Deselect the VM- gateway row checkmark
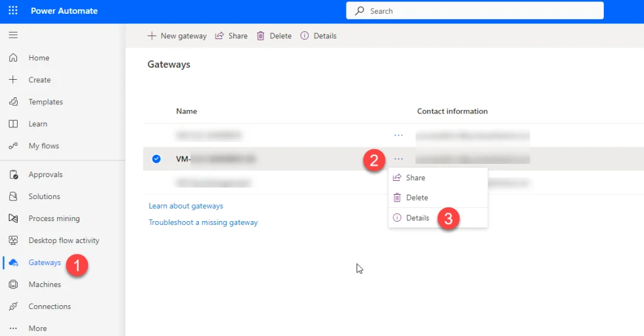644x336 pixels. pos(156,159)
